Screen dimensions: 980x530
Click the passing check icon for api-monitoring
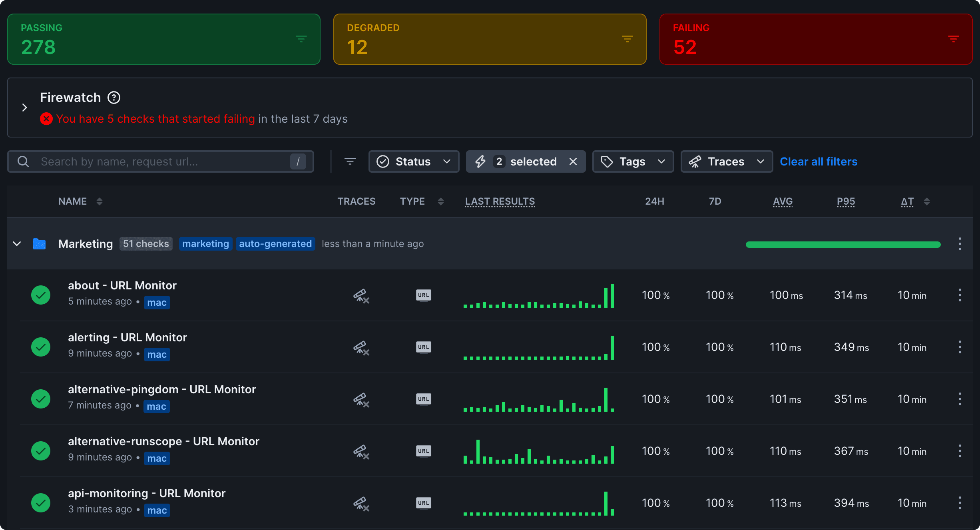[x=40, y=503]
